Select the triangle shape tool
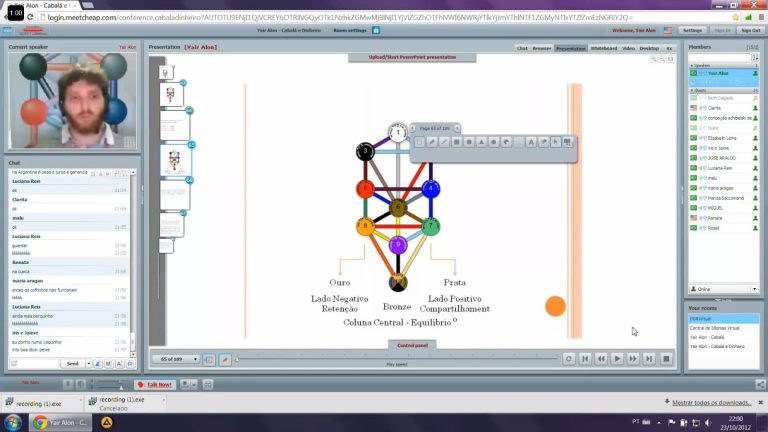 [x=481, y=142]
